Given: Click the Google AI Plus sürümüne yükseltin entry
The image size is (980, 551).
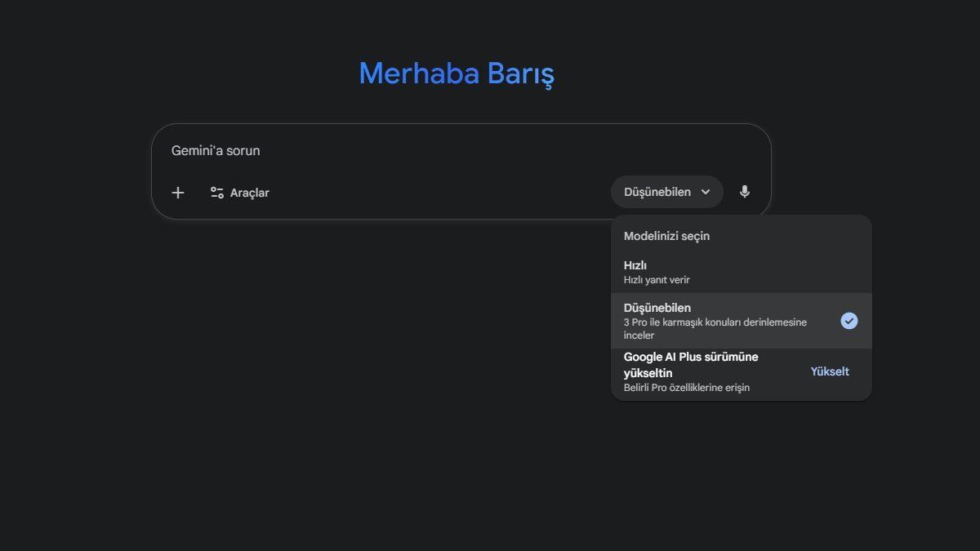Looking at the screenshot, I should tap(691, 364).
